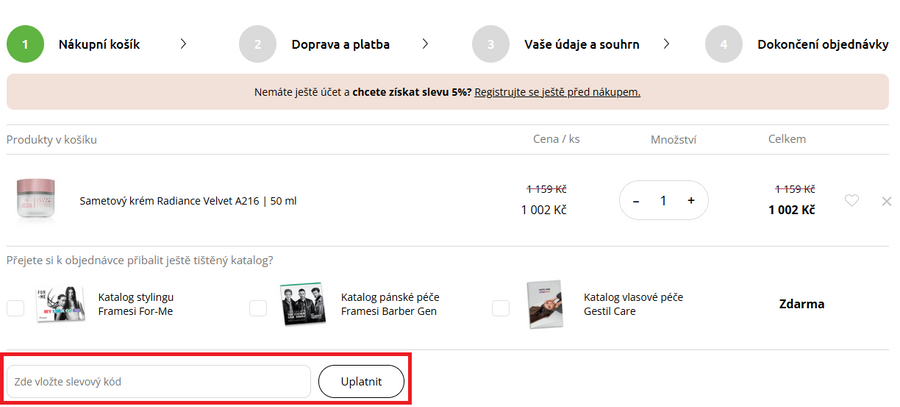Screen dimensions: 900x407
Task: Click step 4 circle icon
Action: [723, 44]
